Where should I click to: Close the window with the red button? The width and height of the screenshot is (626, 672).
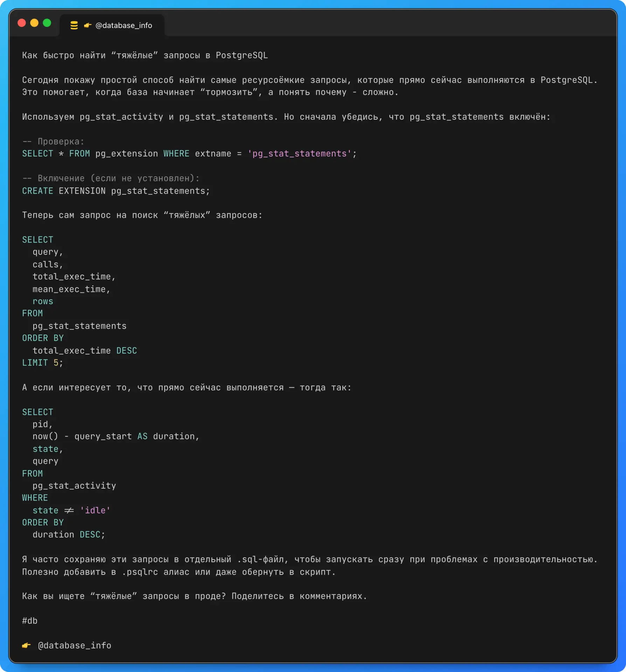coord(22,23)
